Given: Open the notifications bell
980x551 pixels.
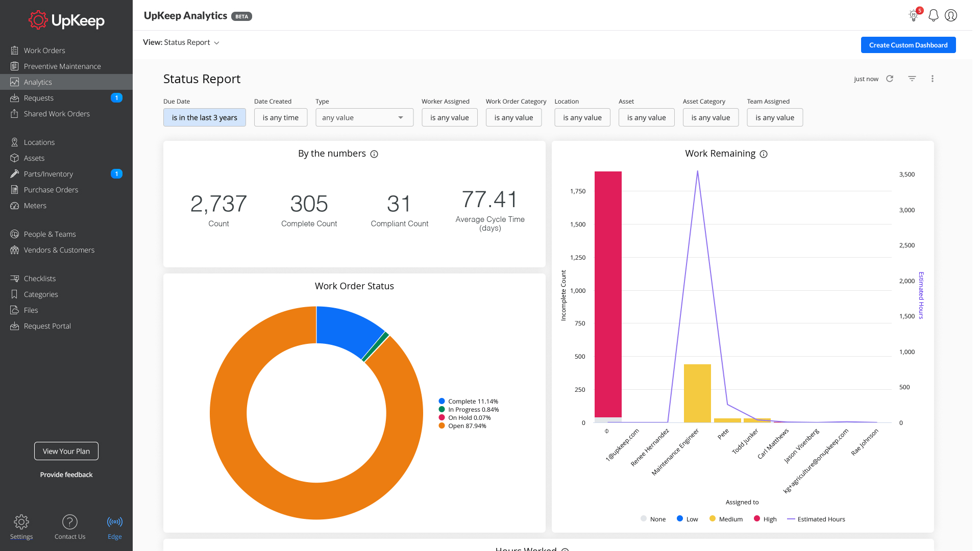Looking at the screenshot, I should pyautogui.click(x=933, y=15).
